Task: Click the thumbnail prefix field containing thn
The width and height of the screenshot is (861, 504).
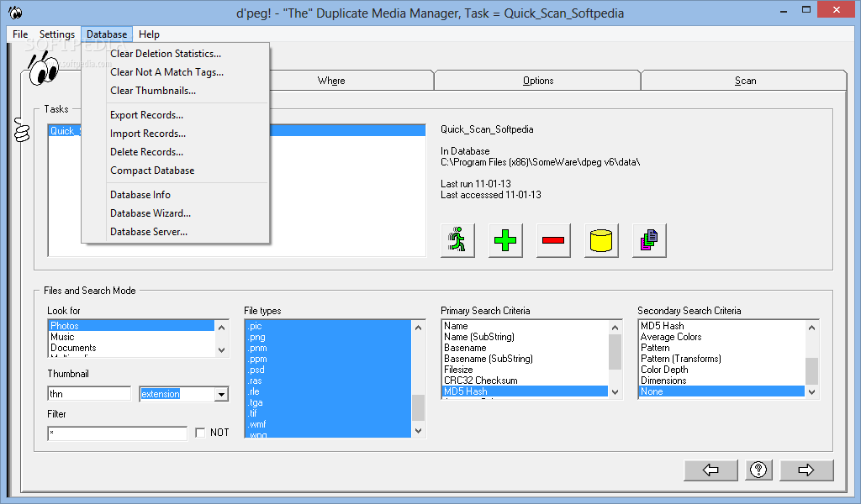Action: tap(89, 394)
